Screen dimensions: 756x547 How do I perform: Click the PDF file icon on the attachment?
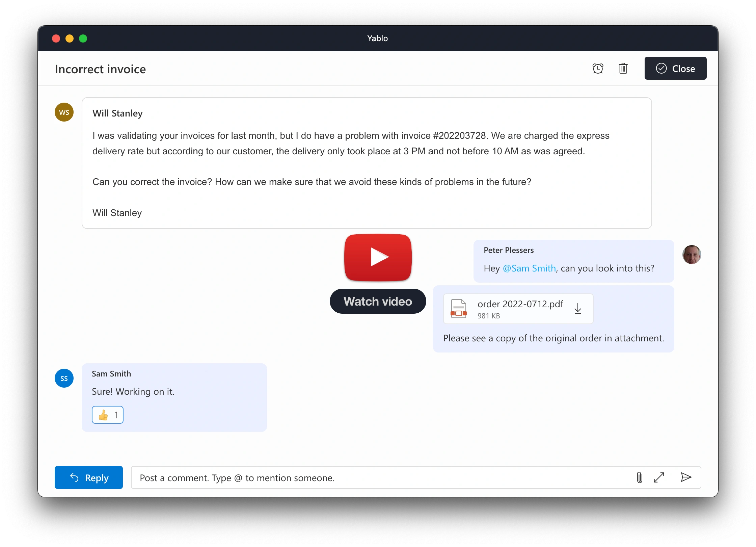pos(458,308)
